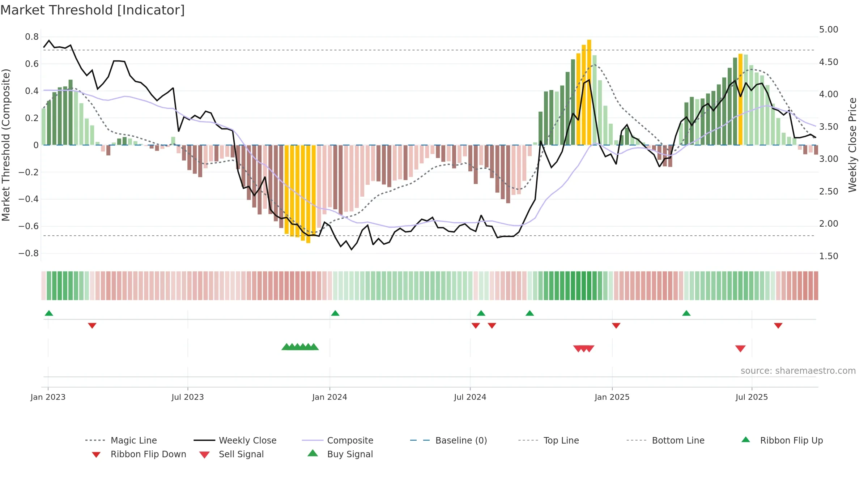868x488 pixels.
Task: Click the 3.50 right-axis price label
Action: pos(829,127)
